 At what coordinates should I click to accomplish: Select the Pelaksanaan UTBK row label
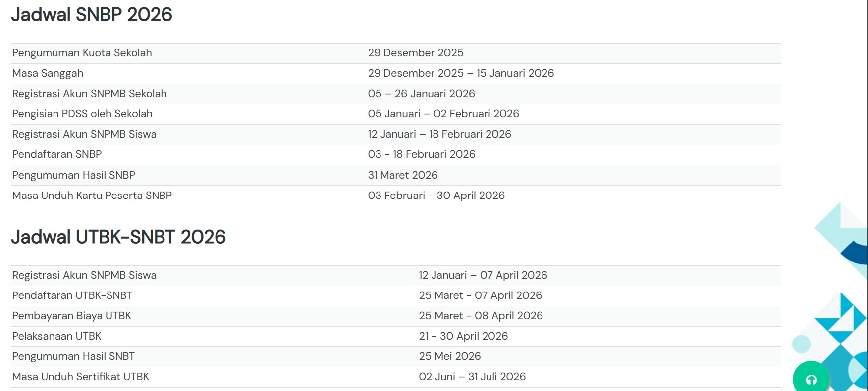point(57,336)
